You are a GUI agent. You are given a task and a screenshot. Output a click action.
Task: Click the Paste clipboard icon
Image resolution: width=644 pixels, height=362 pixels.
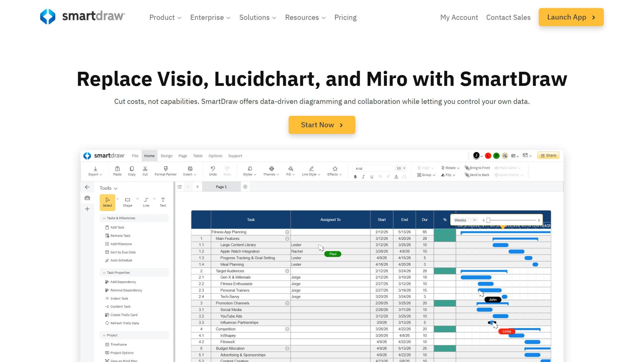pyautogui.click(x=117, y=169)
